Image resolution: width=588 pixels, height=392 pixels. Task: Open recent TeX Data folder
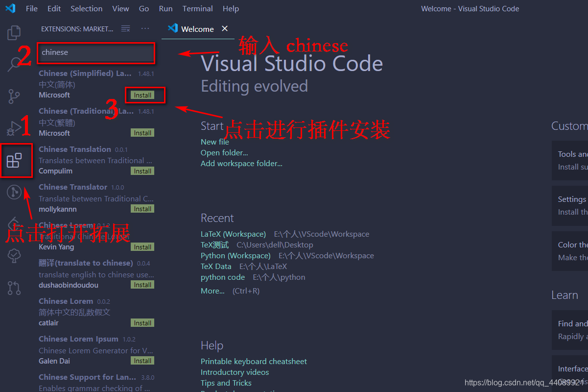coord(216,267)
